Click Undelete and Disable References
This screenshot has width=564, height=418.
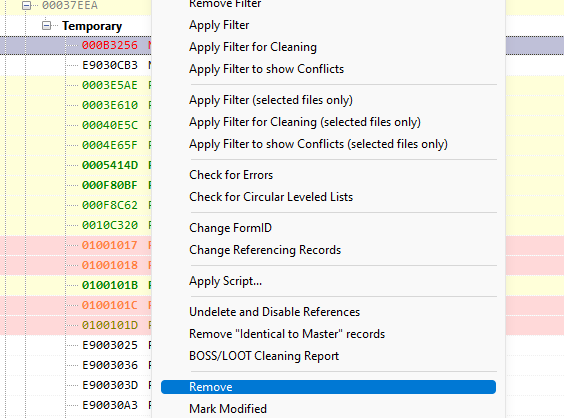274,312
